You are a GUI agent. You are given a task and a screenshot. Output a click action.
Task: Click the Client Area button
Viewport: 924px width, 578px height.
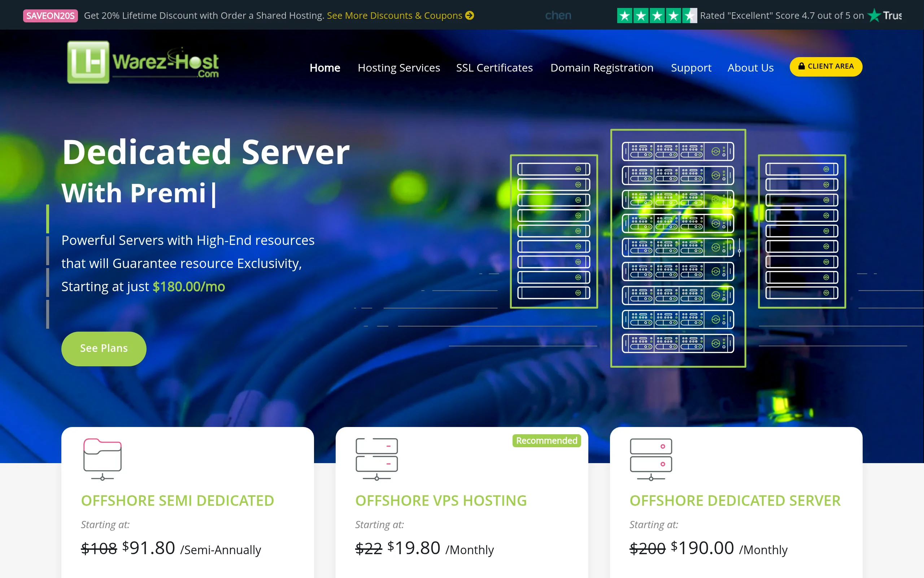click(825, 66)
